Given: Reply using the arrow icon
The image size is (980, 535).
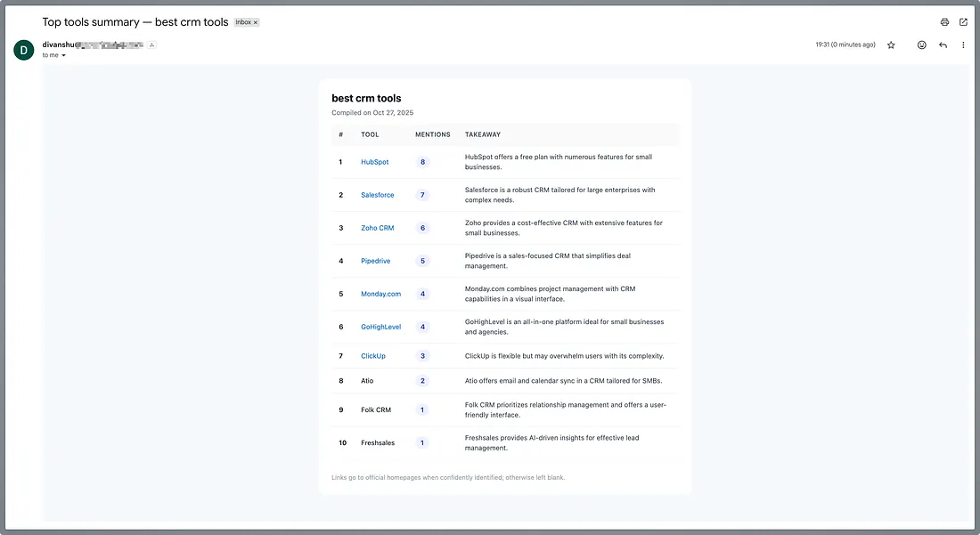Looking at the screenshot, I should pyautogui.click(x=943, y=45).
